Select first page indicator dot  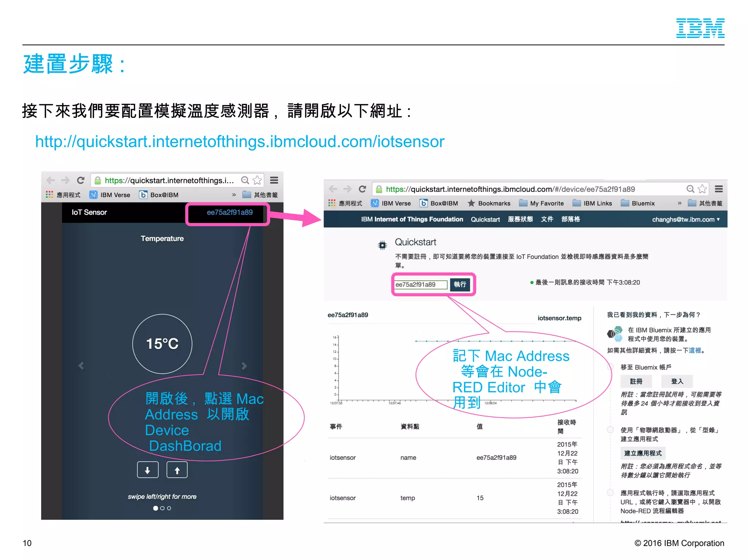tap(156, 508)
